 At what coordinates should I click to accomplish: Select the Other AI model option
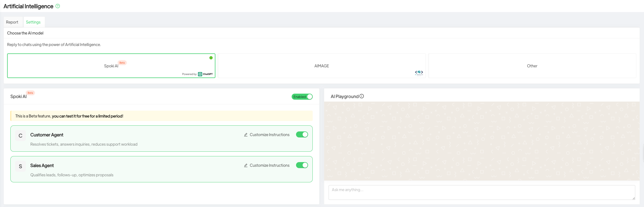(532, 66)
